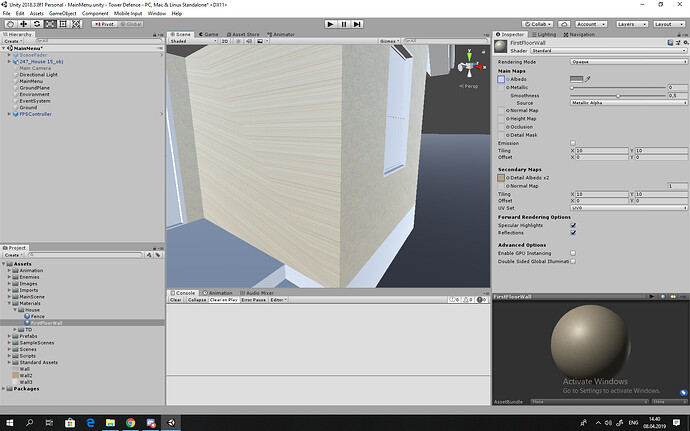The width and height of the screenshot is (690, 431).
Task: Select the Rotate tool
Action: pos(37,24)
